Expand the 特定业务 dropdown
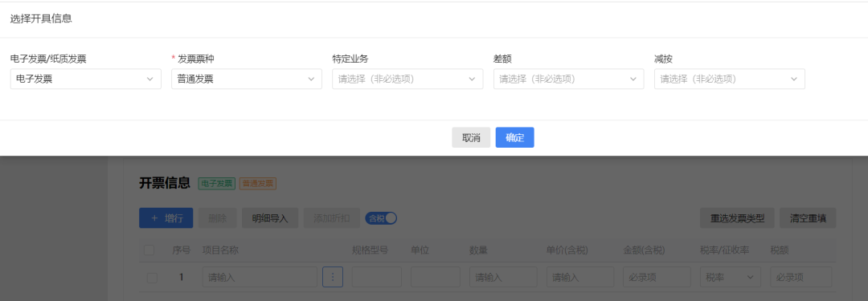 tap(407, 79)
